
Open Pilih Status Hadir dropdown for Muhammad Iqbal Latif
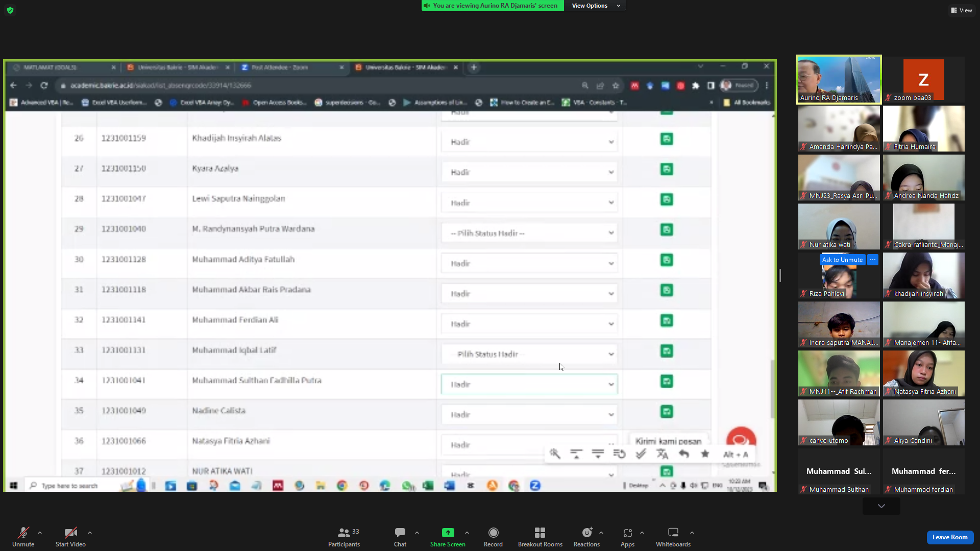click(x=529, y=354)
